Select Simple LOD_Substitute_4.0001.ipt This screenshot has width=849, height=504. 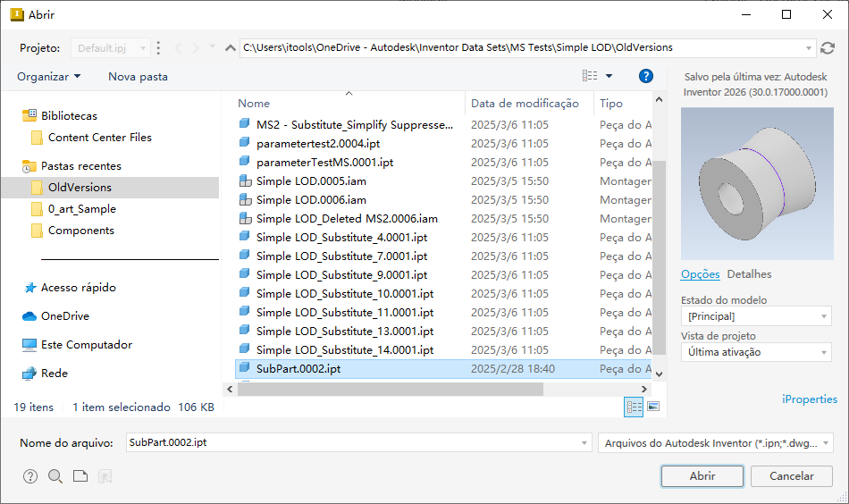pos(341,237)
